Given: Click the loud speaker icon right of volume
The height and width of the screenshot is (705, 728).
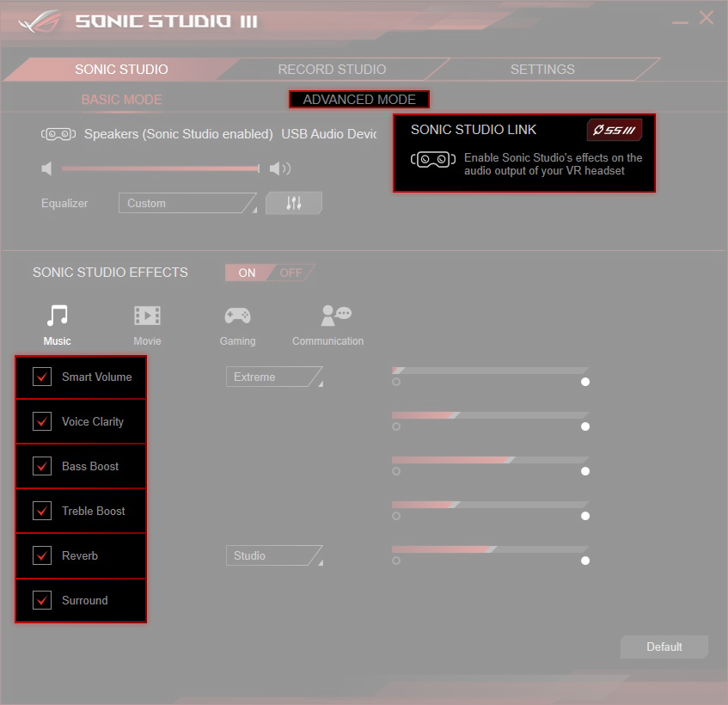Looking at the screenshot, I should [280, 169].
